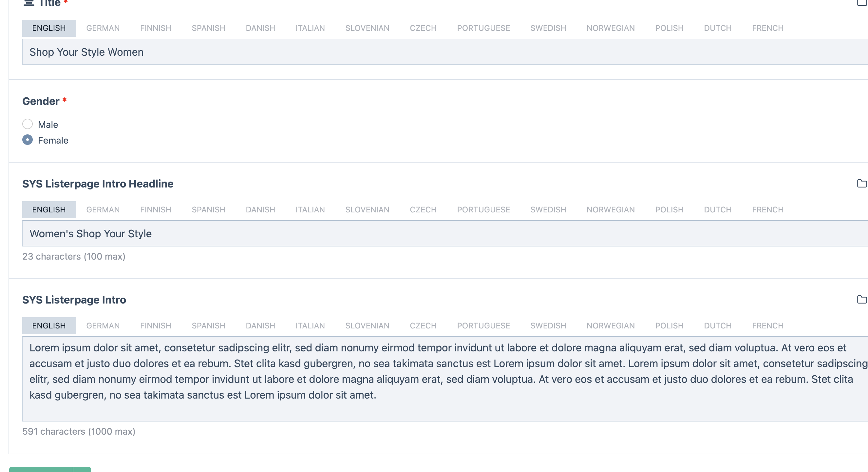Click the 591 characters (1000 max) counter
This screenshot has height=472, width=868.
coord(79,431)
